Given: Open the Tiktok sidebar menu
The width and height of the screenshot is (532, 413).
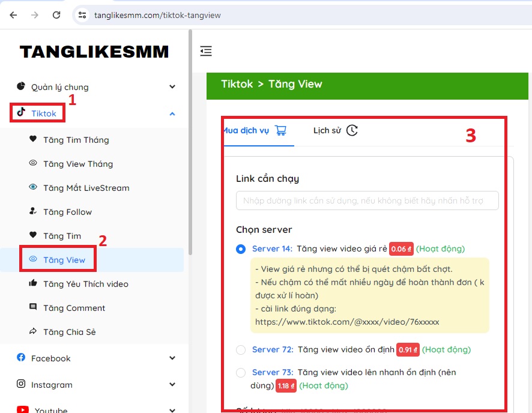Looking at the screenshot, I should point(44,113).
